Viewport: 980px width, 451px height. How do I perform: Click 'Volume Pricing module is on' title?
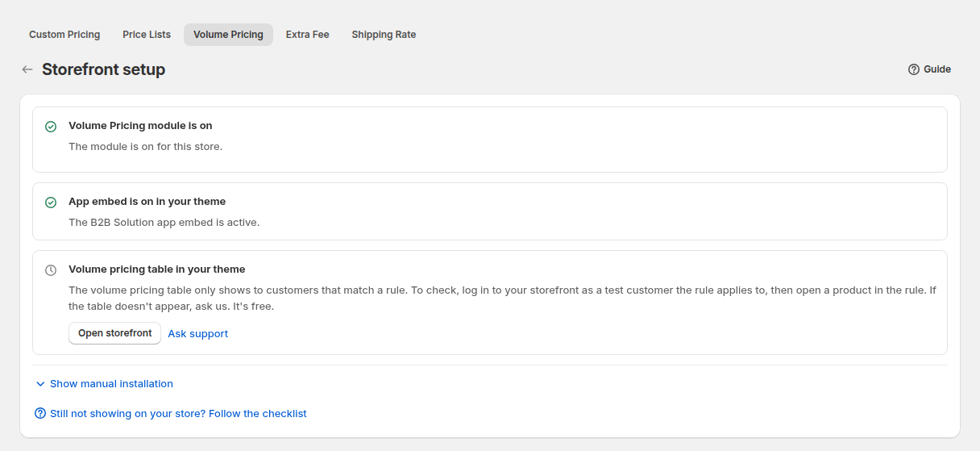(x=140, y=126)
